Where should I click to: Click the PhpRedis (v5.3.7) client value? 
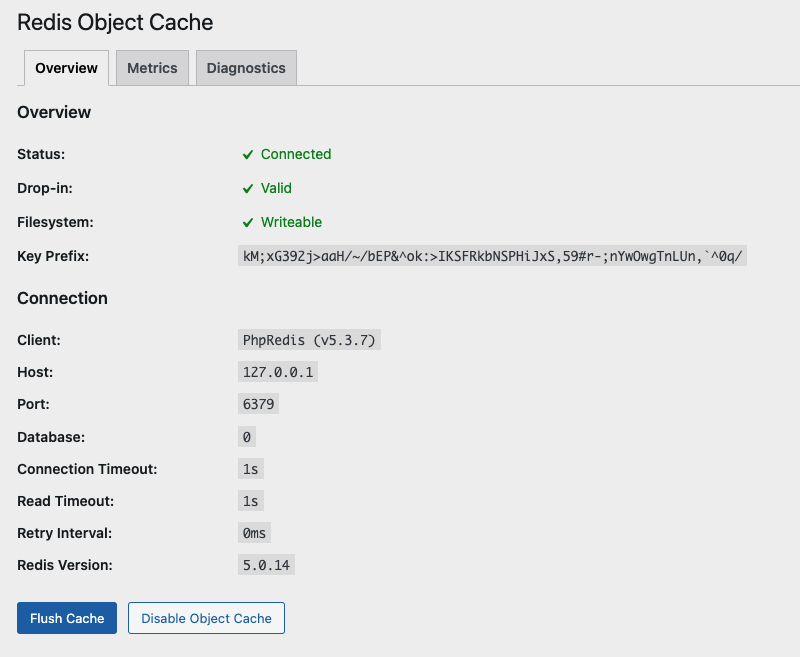309,340
